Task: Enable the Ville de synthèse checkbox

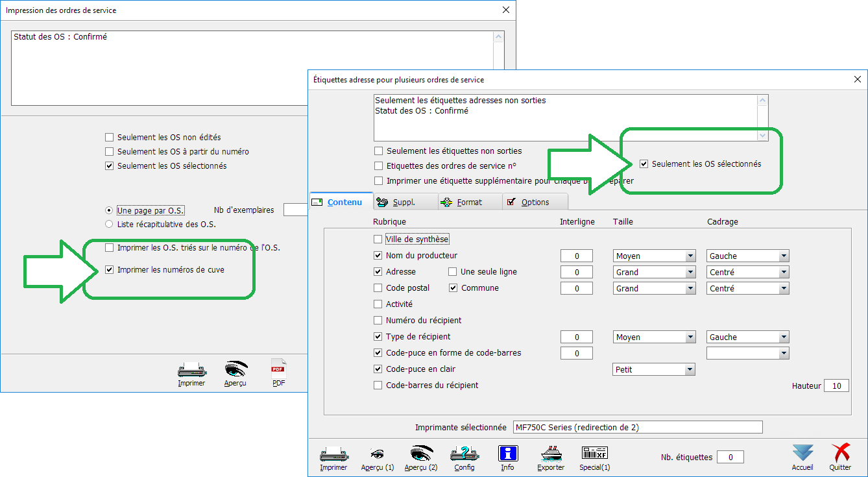Action: point(378,239)
